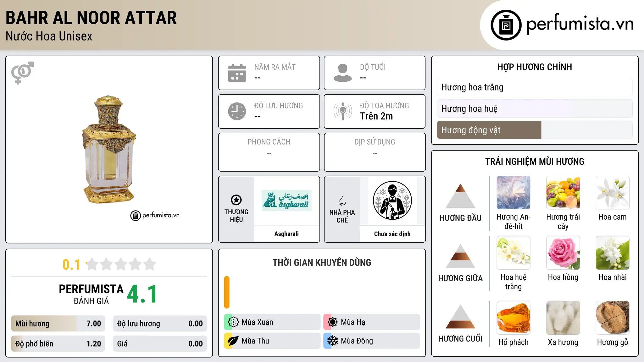Click the HƯƠNG CUỐI label
644x362 pixels.
coord(460,339)
